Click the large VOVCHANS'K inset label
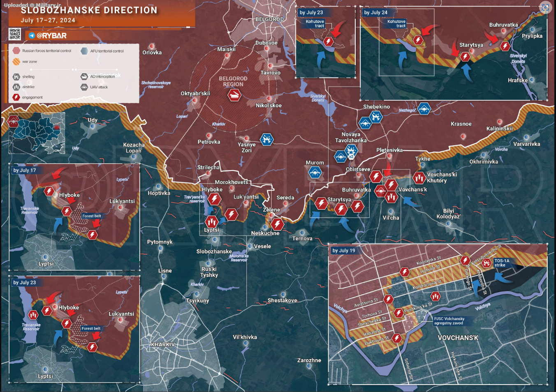The image size is (556, 392). click(x=458, y=338)
